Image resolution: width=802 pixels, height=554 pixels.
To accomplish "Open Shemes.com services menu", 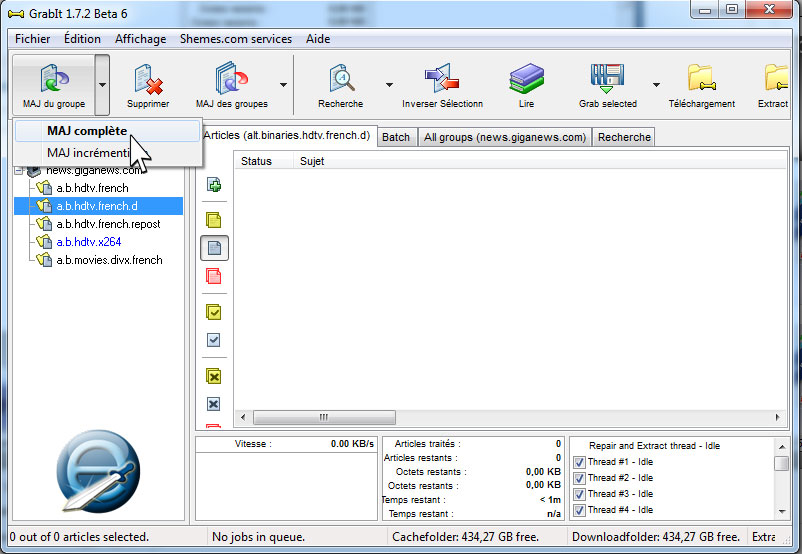I will coord(236,39).
